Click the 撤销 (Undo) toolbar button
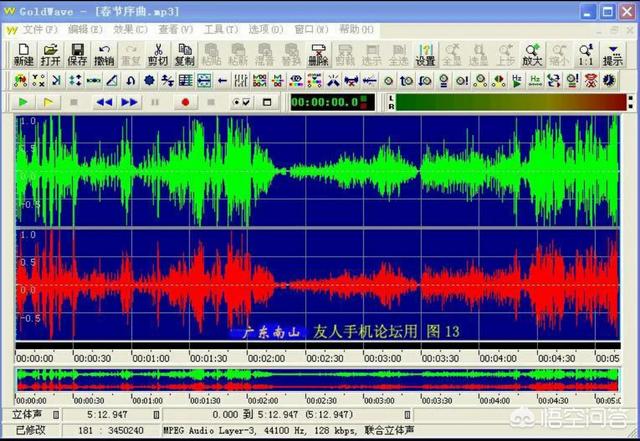Viewport: 640px width, 441px height. click(104, 55)
